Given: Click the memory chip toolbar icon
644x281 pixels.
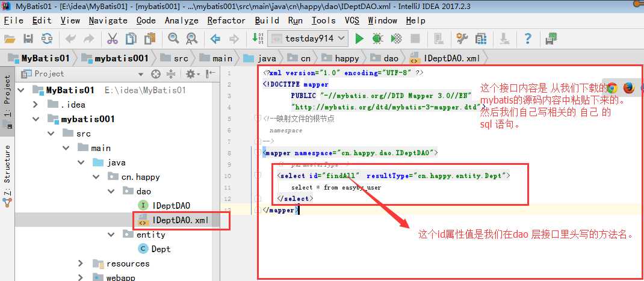Looking at the screenshot, I should click(551, 39).
